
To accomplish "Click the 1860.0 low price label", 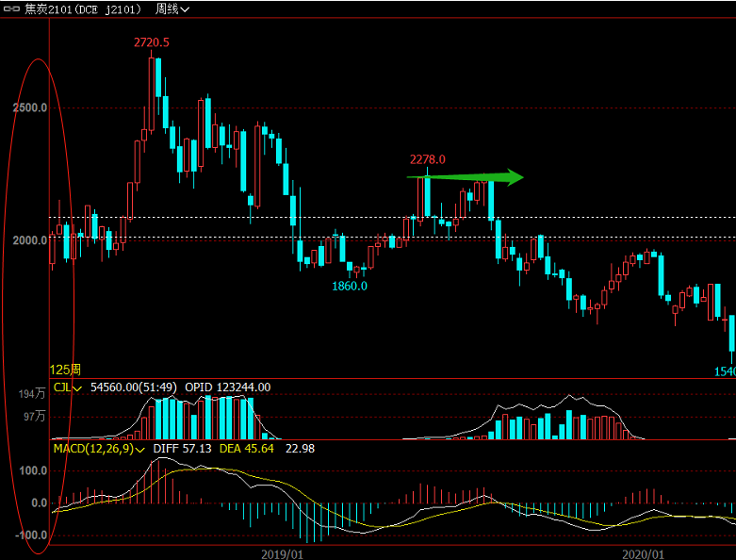I will (349, 286).
